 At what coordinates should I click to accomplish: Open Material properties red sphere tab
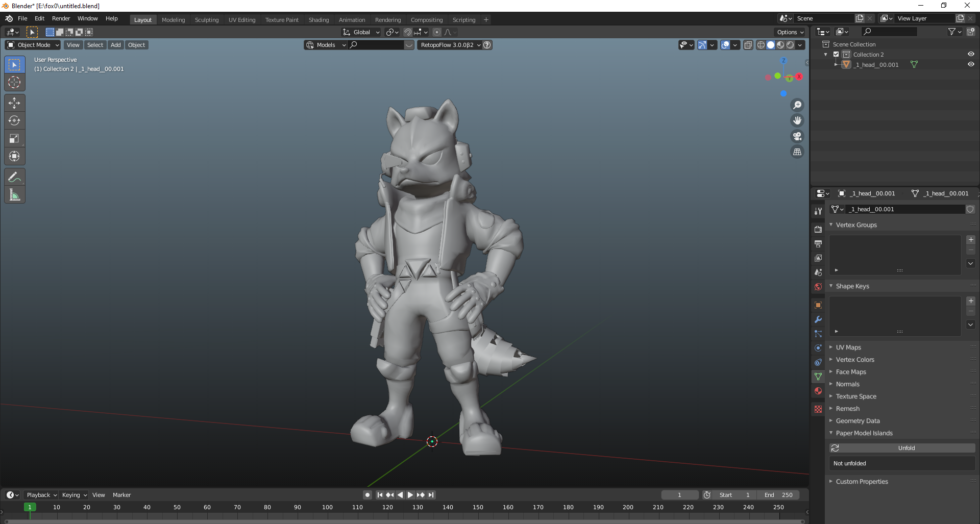pos(818,391)
